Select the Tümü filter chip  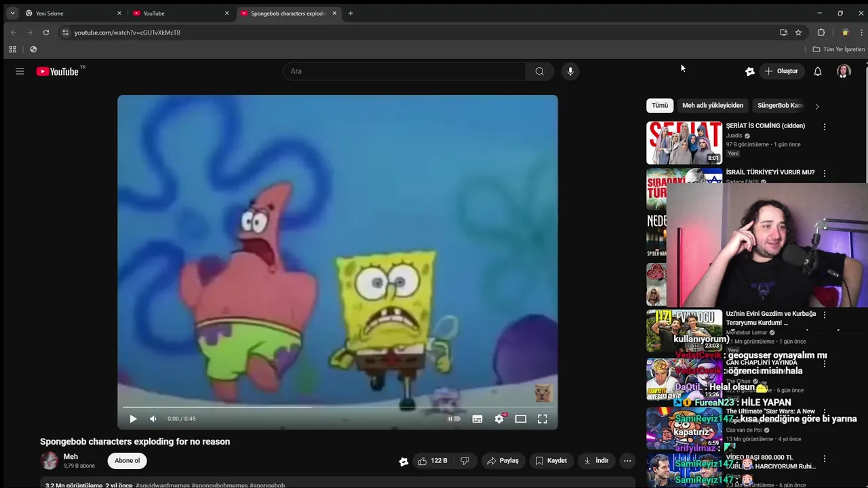(x=660, y=106)
